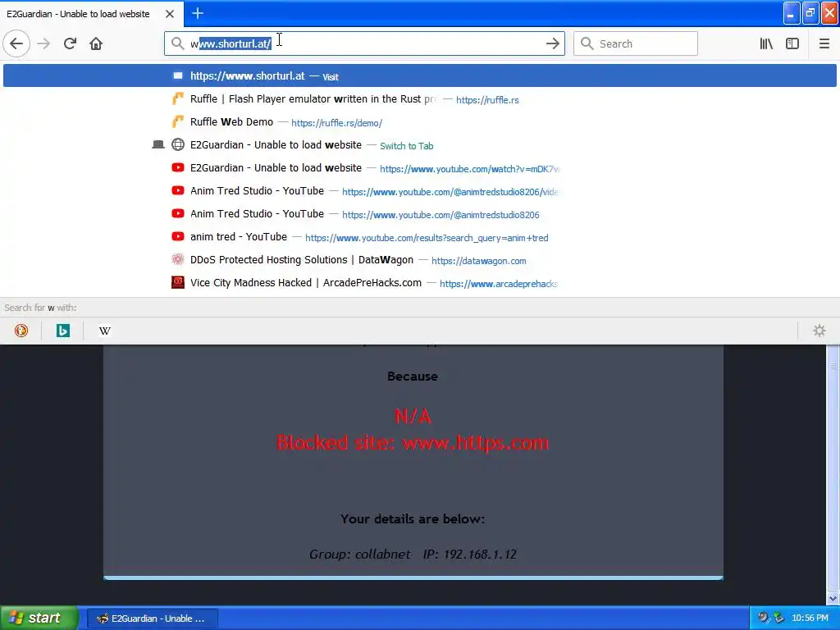Select YouTube E2Guardian watch suggestion
840x630 pixels.
[419, 167]
